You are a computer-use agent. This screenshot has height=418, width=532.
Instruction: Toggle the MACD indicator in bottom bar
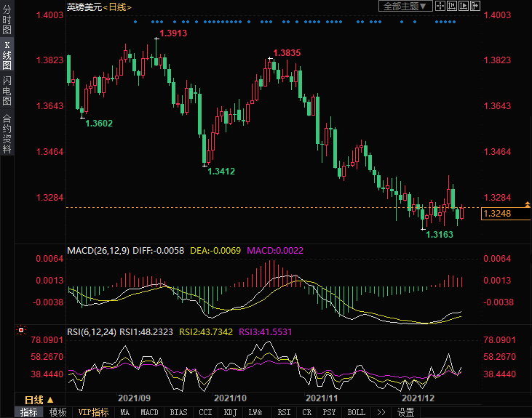(x=149, y=412)
